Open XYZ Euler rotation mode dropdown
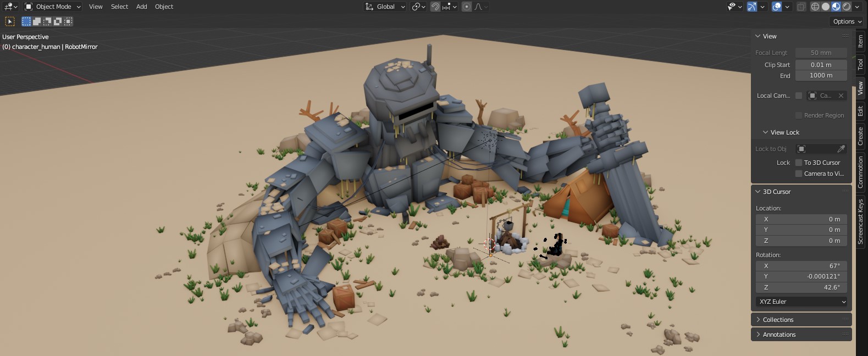This screenshot has width=868, height=356. click(x=801, y=302)
